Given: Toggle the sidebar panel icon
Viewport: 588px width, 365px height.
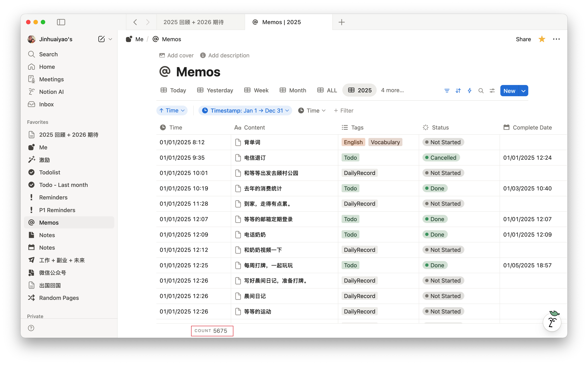Looking at the screenshot, I should (61, 22).
